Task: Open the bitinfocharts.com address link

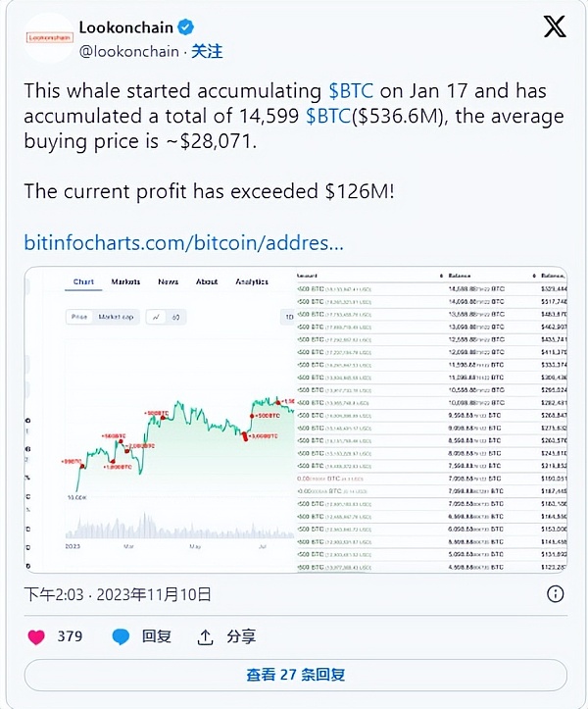Action: [x=183, y=241]
